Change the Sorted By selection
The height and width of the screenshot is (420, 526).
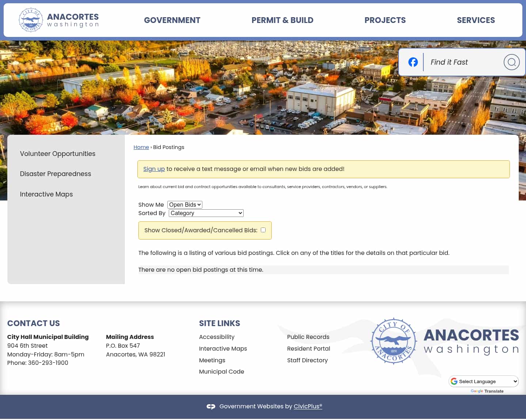pos(206,213)
